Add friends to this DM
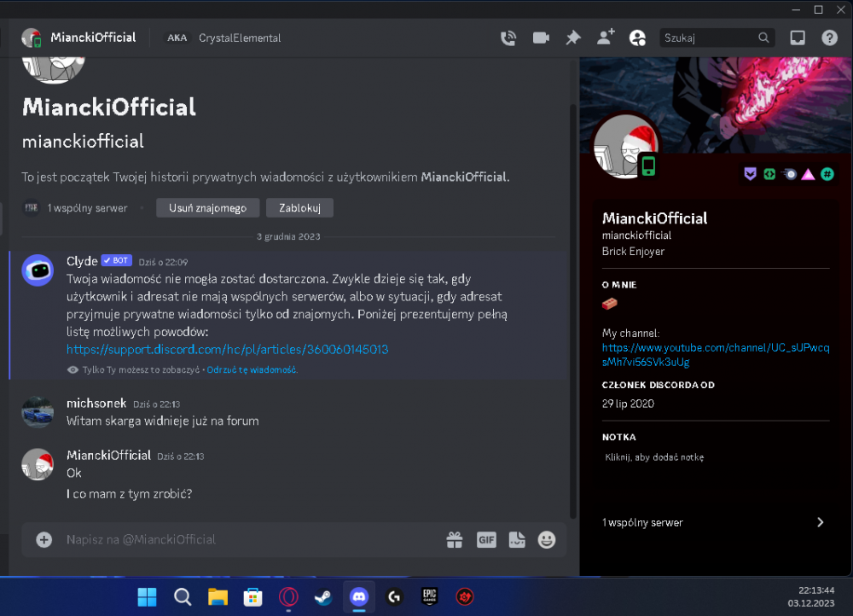This screenshot has width=853, height=616. tap(606, 38)
